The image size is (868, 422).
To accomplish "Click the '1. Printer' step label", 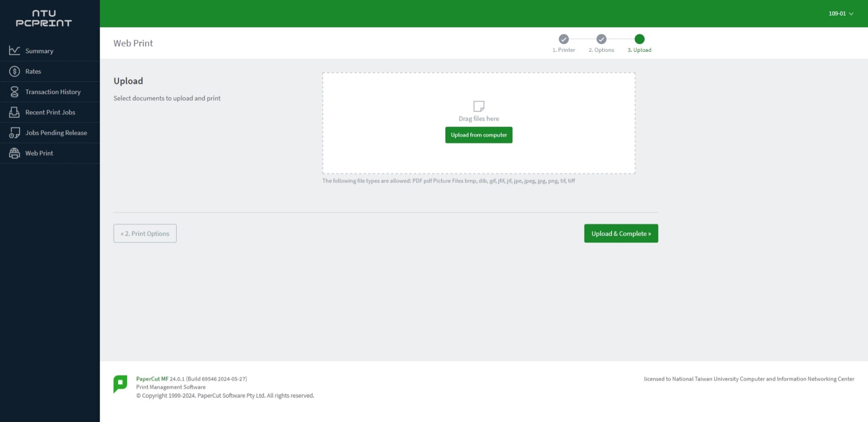I will (564, 50).
